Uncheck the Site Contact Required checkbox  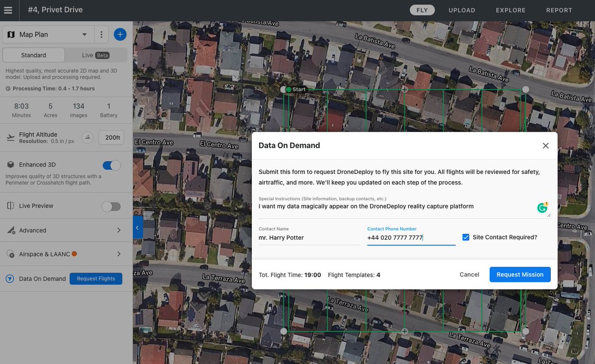pyautogui.click(x=466, y=237)
